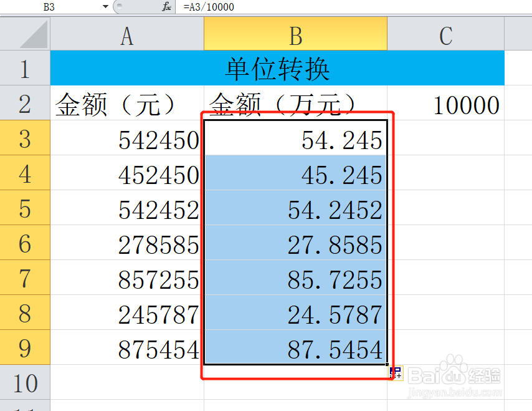Image resolution: width=532 pixels, height=411 pixels.
Task: Select row header 1
Action: tap(25, 69)
